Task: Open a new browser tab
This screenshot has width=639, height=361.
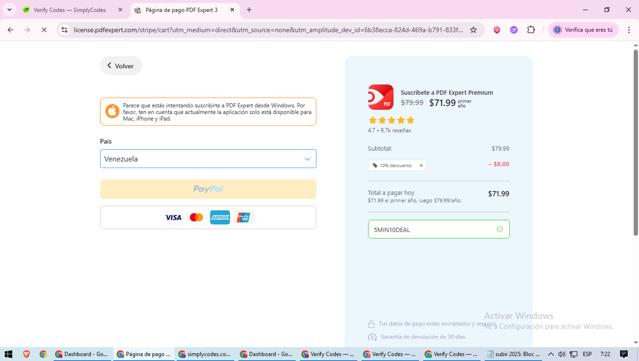Action: point(249,10)
